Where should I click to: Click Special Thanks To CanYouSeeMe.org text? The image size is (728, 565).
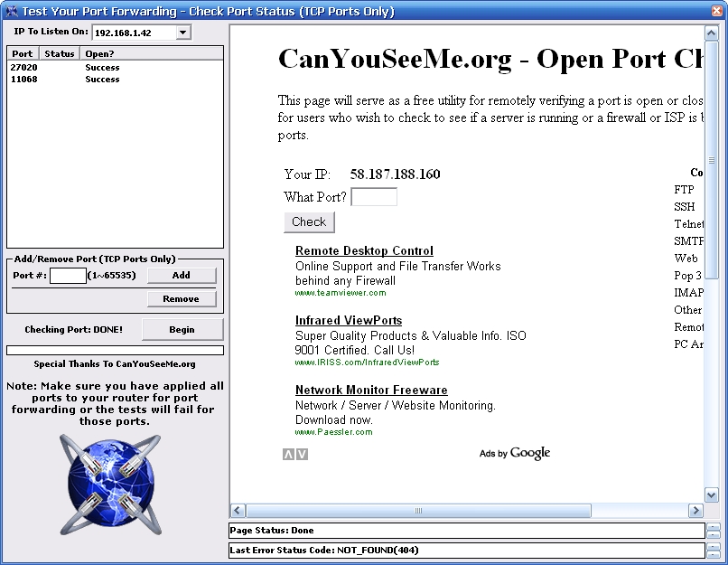tap(115, 363)
